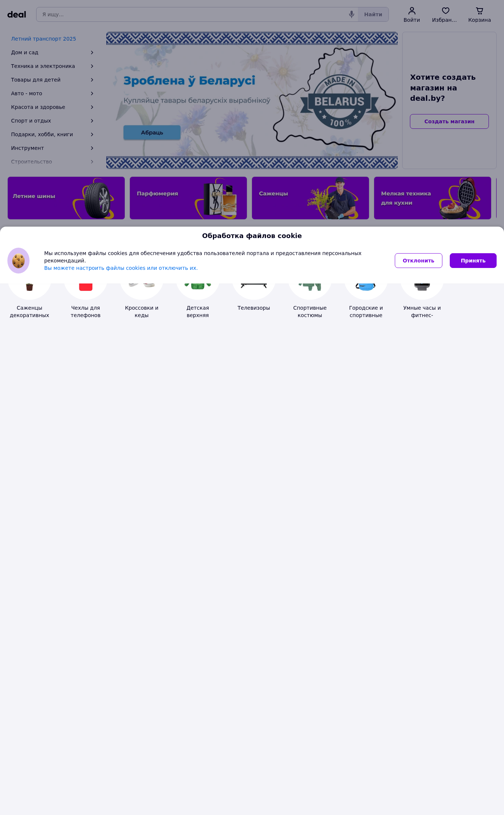Expand the Техника и электроника category chevron
Viewport: 504px width, 815px height.
(92, 66)
